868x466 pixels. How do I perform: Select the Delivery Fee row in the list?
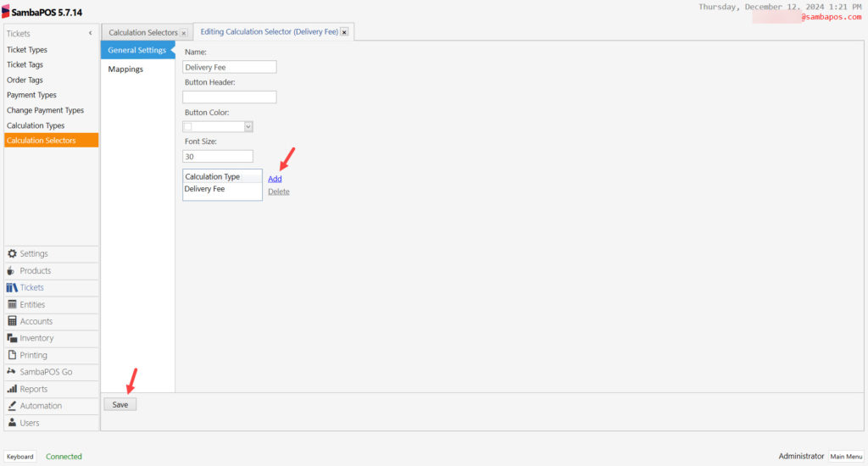222,189
